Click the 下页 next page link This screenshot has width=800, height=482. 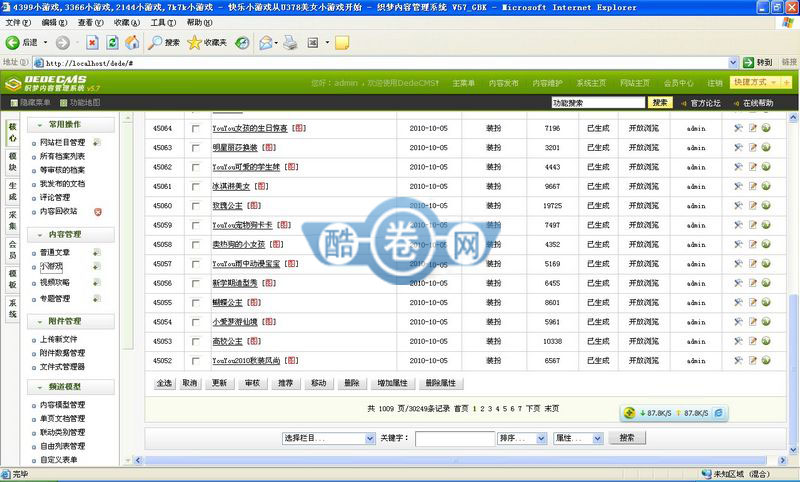tap(533, 409)
